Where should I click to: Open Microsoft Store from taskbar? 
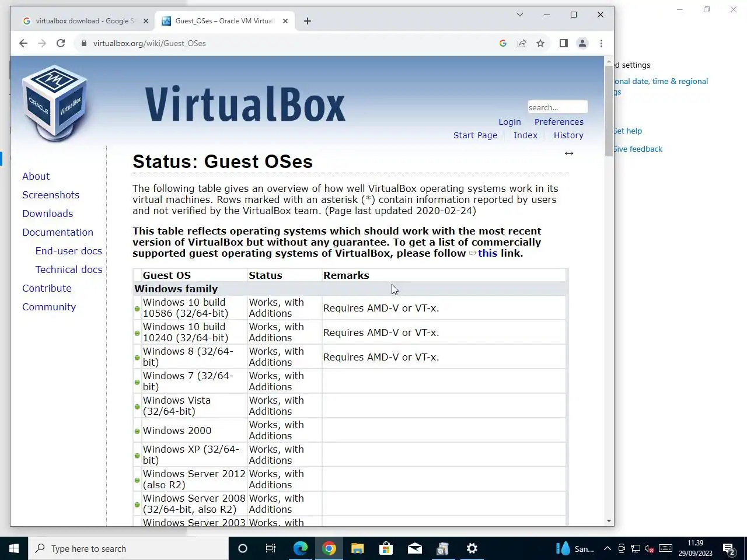pyautogui.click(x=386, y=548)
